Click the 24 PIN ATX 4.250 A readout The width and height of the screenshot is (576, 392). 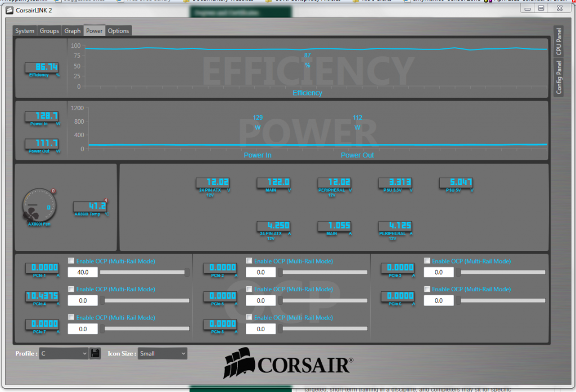274,226
